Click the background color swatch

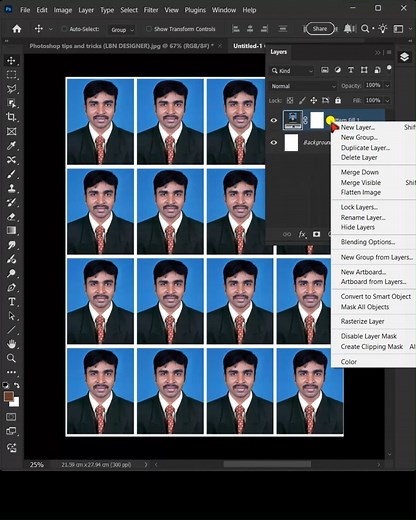point(15,403)
